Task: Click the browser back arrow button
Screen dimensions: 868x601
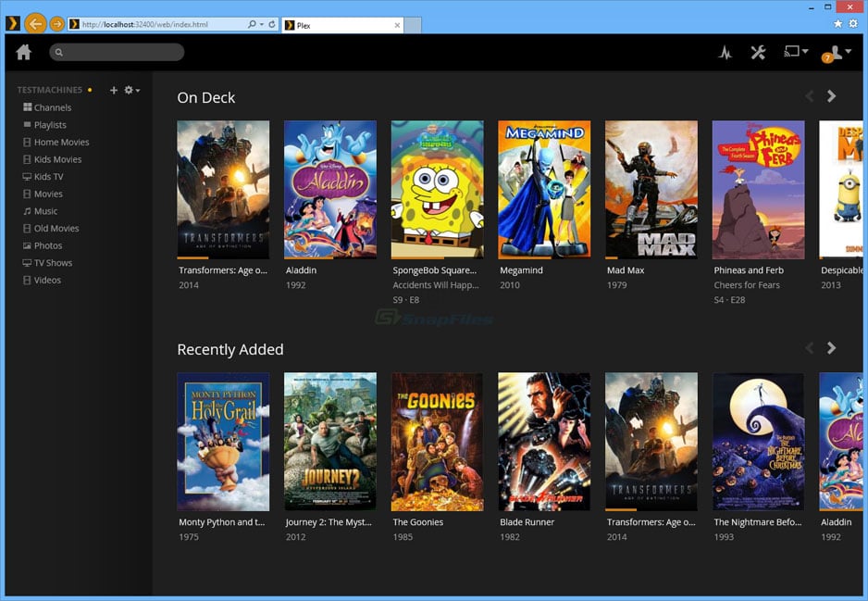Action: point(35,24)
